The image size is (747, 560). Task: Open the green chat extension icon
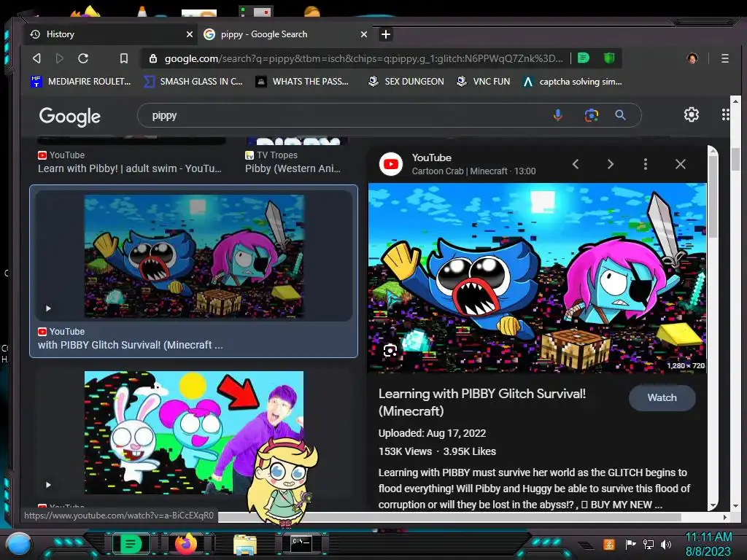583,58
